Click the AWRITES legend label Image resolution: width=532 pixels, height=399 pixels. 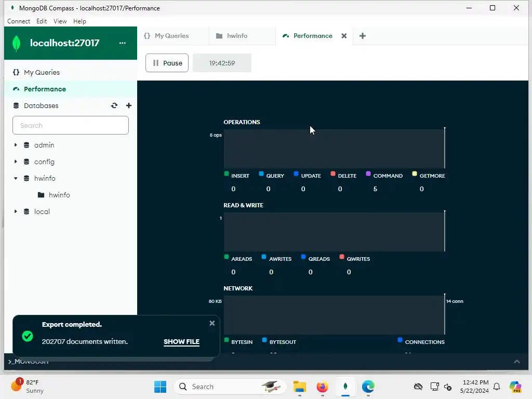[x=280, y=259]
